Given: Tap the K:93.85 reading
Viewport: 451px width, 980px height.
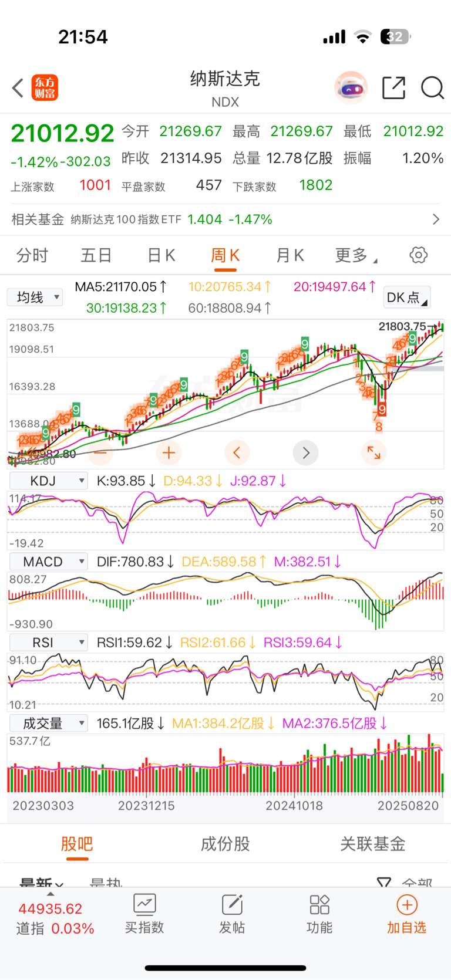Looking at the screenshot, I should [126, 481].
